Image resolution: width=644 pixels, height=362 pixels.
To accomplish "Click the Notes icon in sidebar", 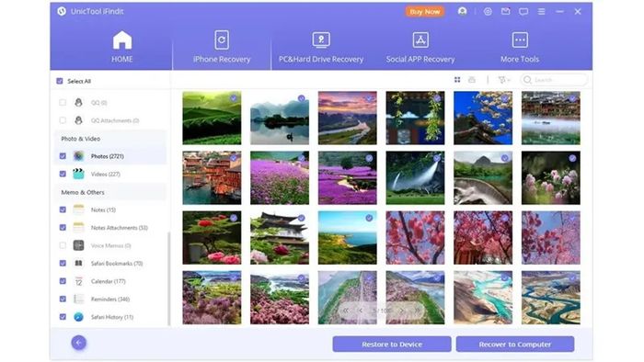I will coord(78,209).
